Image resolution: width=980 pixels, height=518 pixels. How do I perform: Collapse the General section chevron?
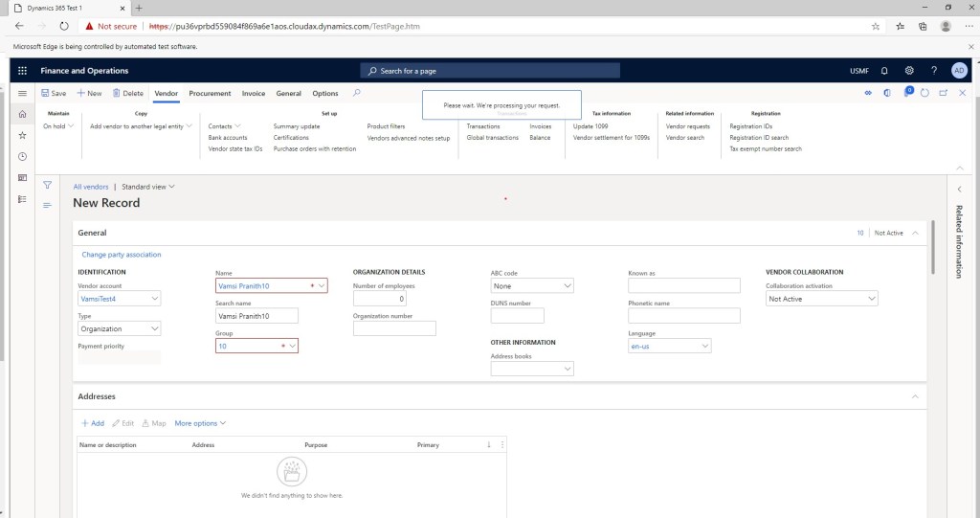coord(916,233)
